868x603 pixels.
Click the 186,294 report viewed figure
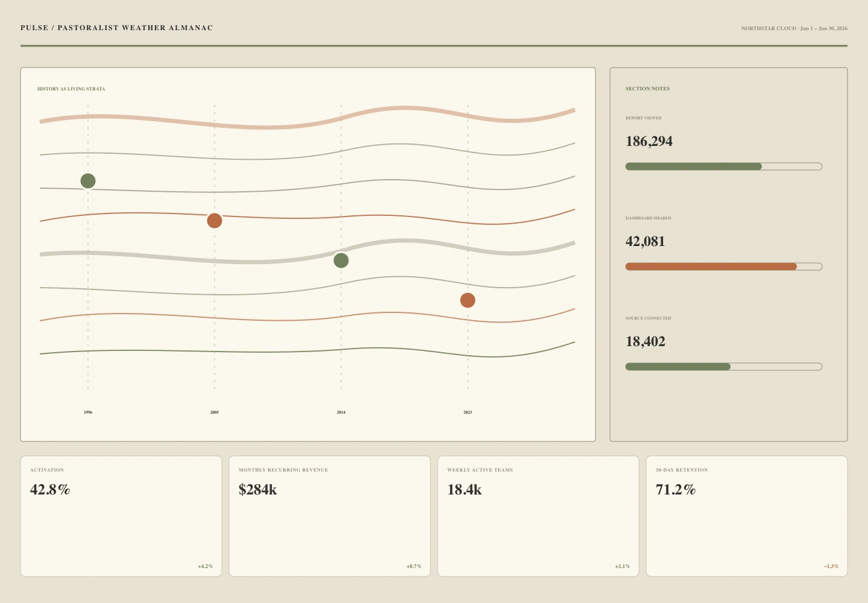pos(649,141)
